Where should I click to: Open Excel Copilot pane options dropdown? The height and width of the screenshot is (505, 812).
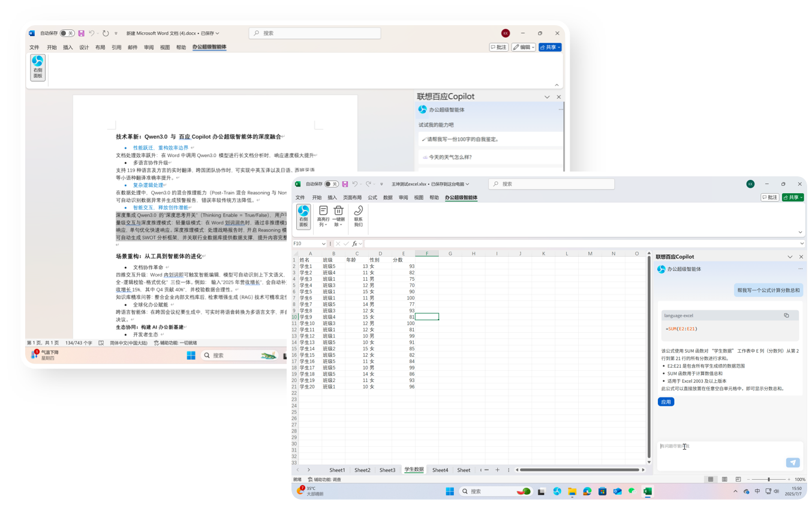pyautogui.click(x=790, y=257)
